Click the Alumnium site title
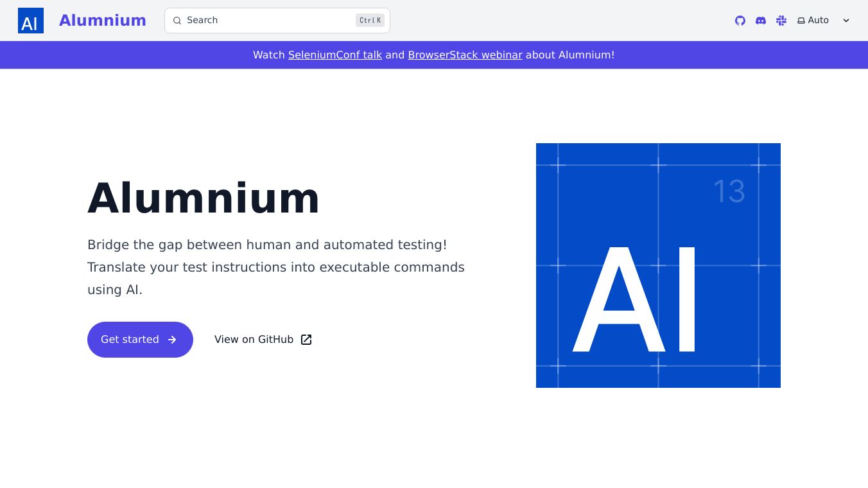This screenshot has height=488, width=868. 103,21
